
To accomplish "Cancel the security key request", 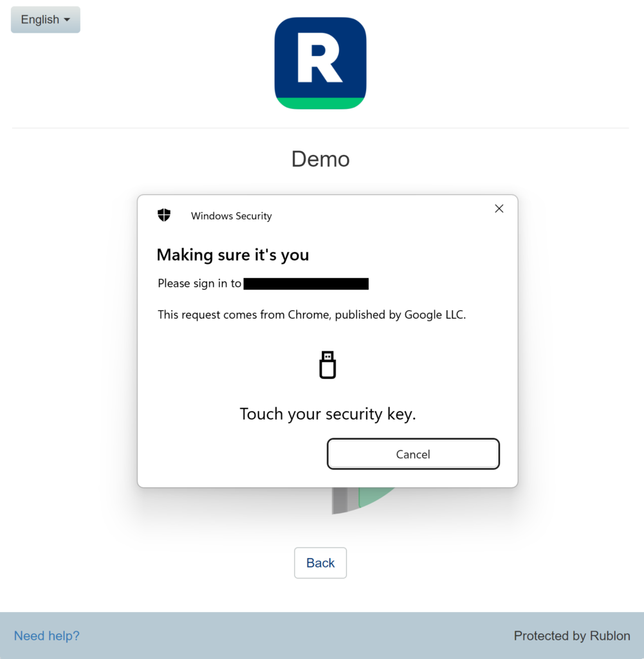I will [412, 454].
